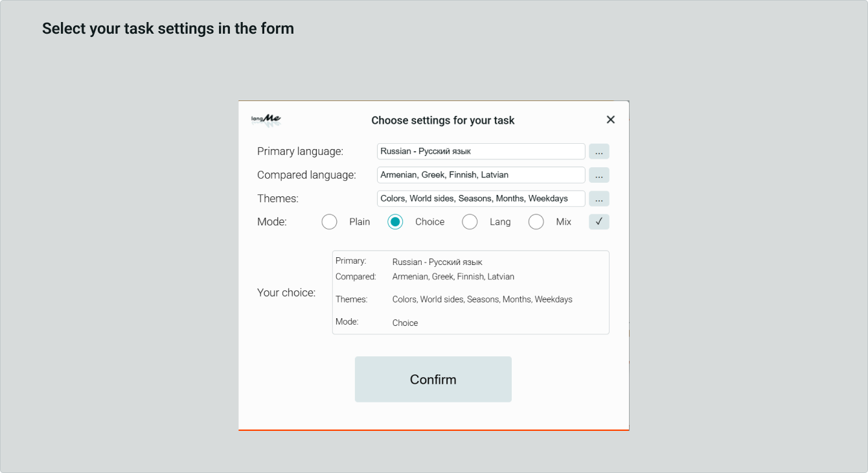Click the Confirm button
Screen dimensions: 868x473
(433, 379)
